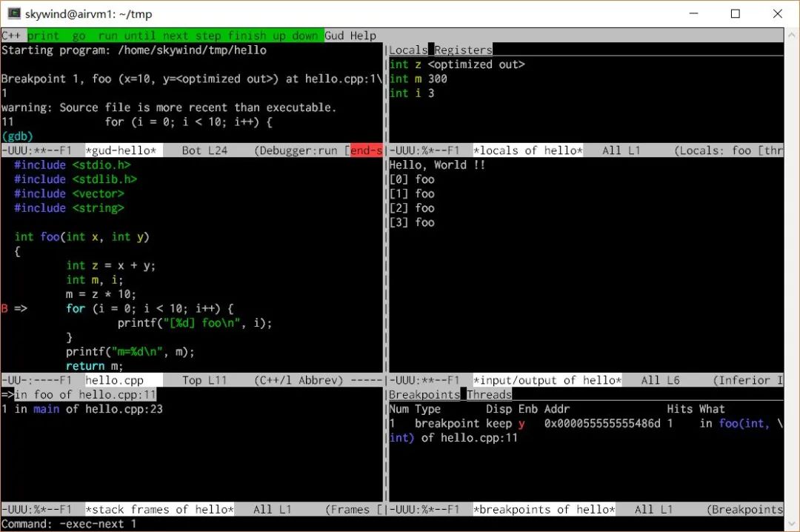Click the red end-s indicator in the gud mode line

[x=367, y=150]
